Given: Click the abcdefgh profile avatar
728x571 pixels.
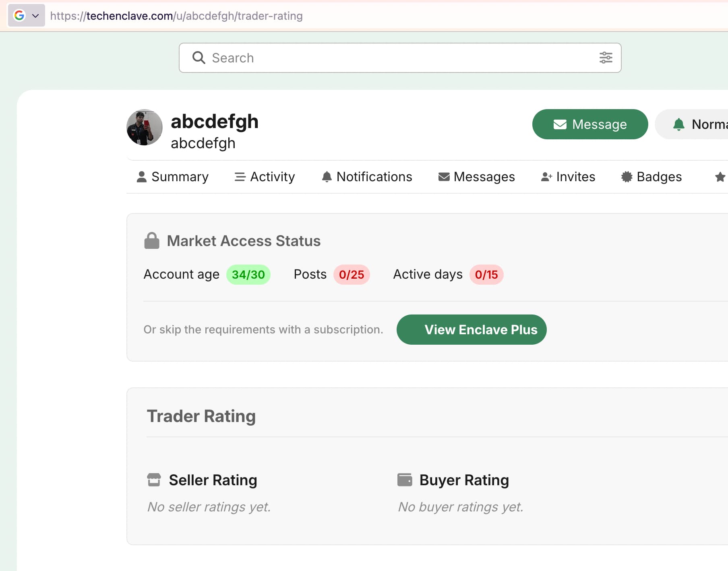Looking at the screenshot, I should tap(145, 127).
